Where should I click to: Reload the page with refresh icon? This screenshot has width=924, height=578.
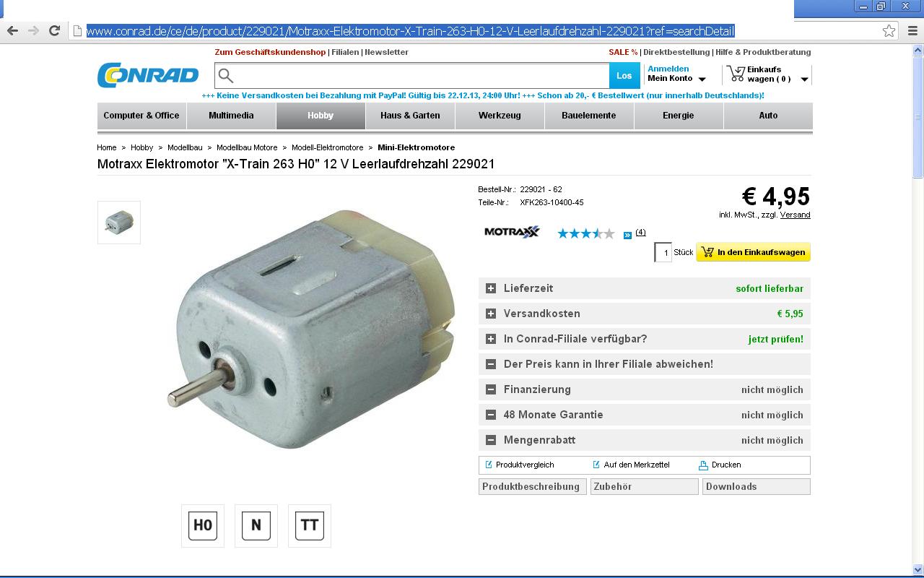54,30
